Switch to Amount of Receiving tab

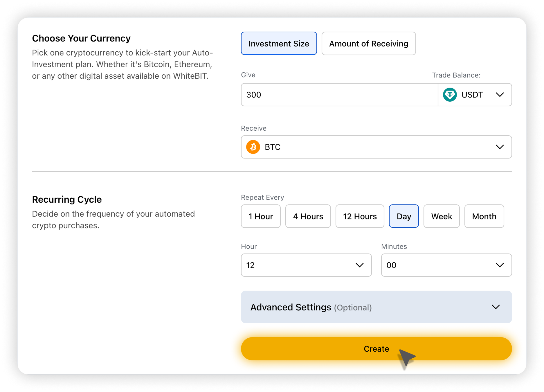pyautogui.click(x=369, y=44)
